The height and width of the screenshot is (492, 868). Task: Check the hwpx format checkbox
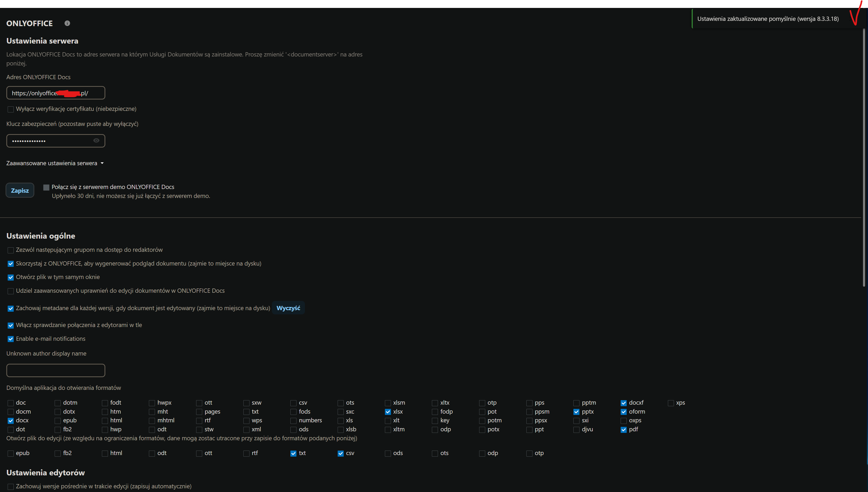coord(152,403)
